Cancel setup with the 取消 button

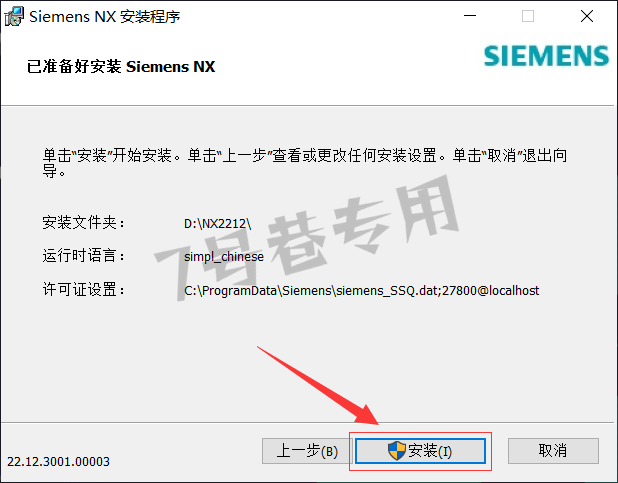coord(553,451)
